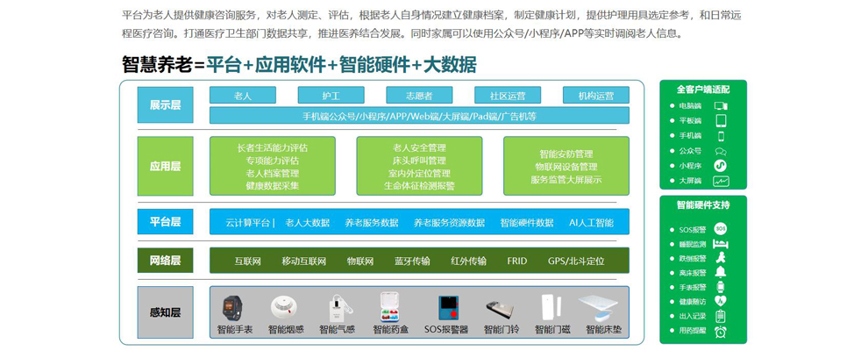Select the 智能门磁 door sensor image
This screenshot has width=868, height=351.
(x=551, y=308)
